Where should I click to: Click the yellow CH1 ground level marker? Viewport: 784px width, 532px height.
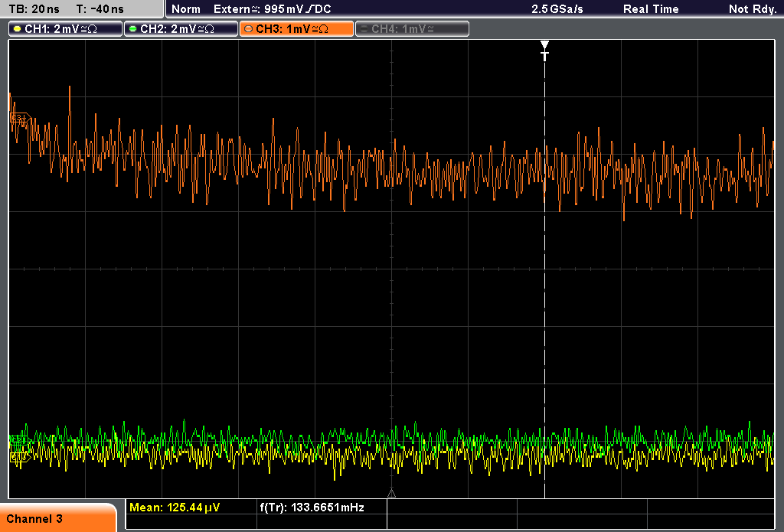point(21,456)
